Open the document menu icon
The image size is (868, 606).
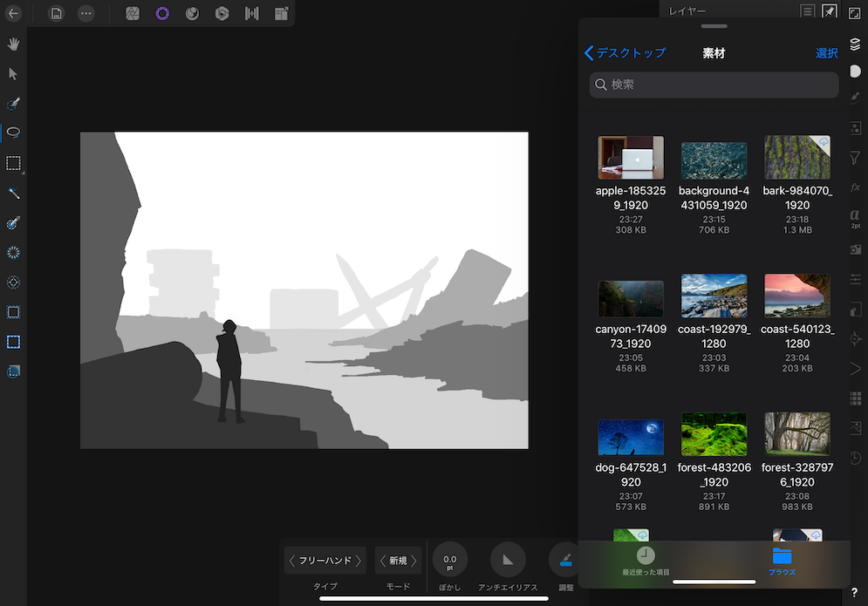(56, 13)
